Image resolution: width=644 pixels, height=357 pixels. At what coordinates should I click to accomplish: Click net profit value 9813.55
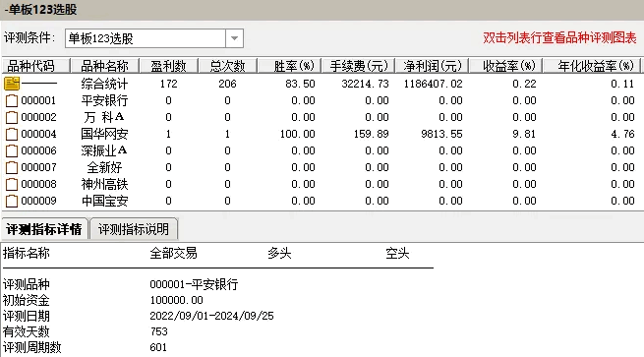coord(441,134)
